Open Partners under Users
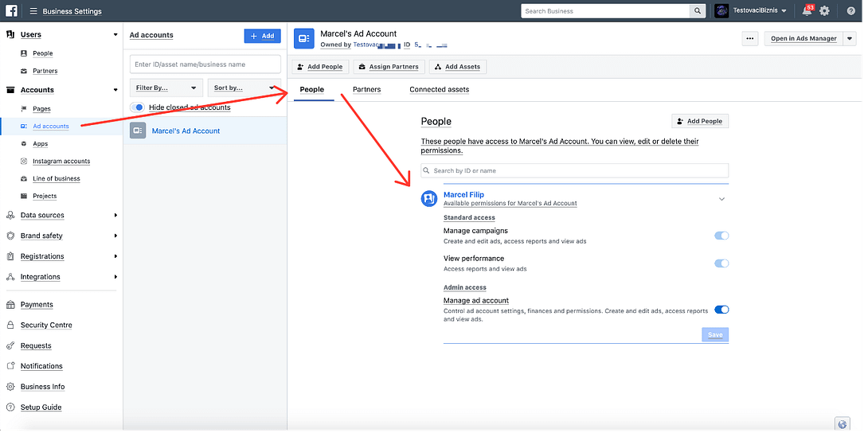The image size is (868, 433). pos(45,71)
